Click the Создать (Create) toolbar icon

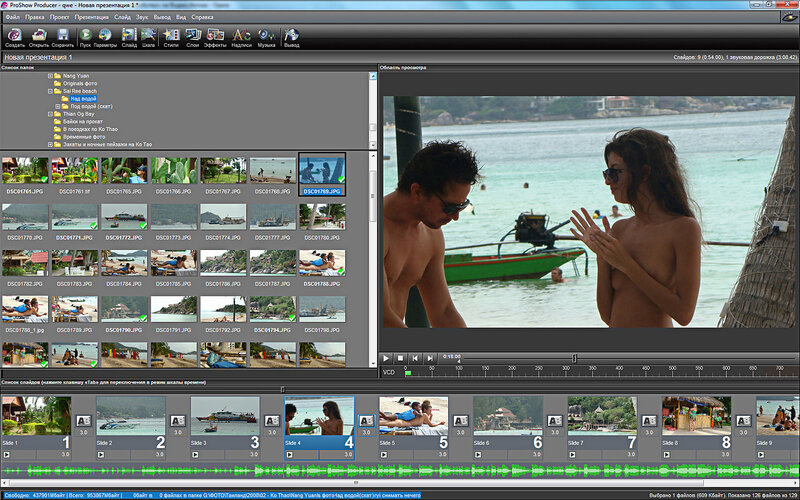tap(15, 37)
